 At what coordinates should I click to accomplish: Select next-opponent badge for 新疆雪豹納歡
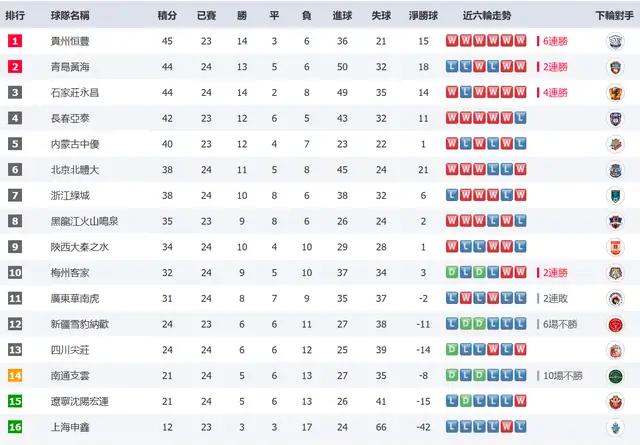tap(616, 324)
